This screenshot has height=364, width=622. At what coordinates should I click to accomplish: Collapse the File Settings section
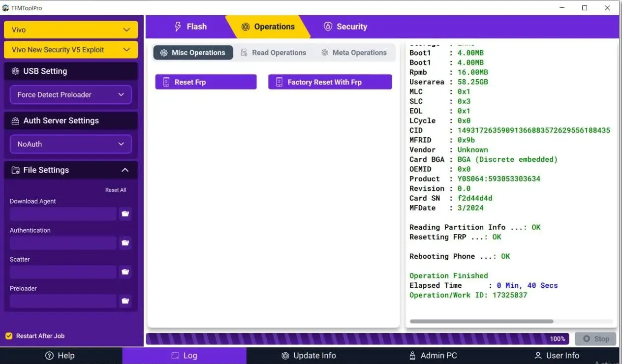point(125,170)
